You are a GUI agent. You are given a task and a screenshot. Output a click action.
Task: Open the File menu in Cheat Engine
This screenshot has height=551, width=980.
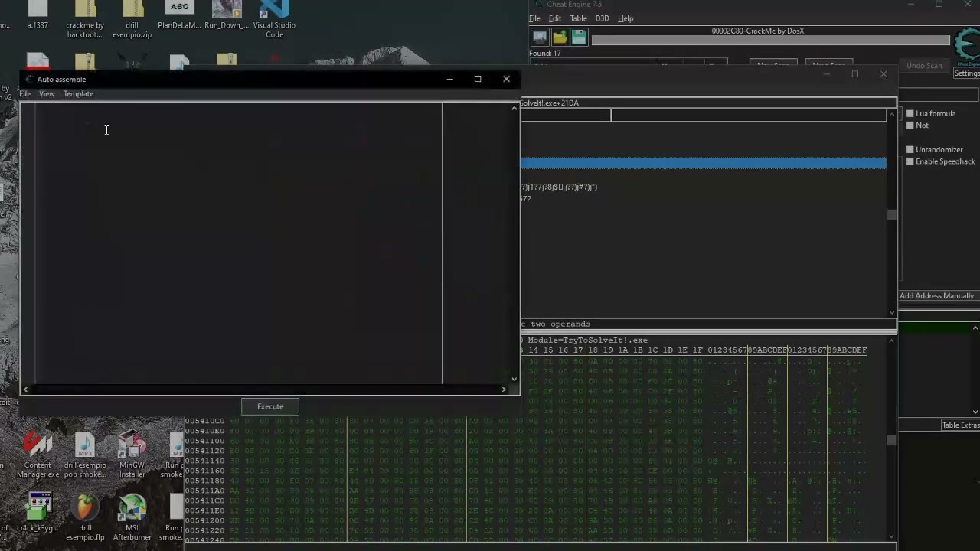pos(534,18)
